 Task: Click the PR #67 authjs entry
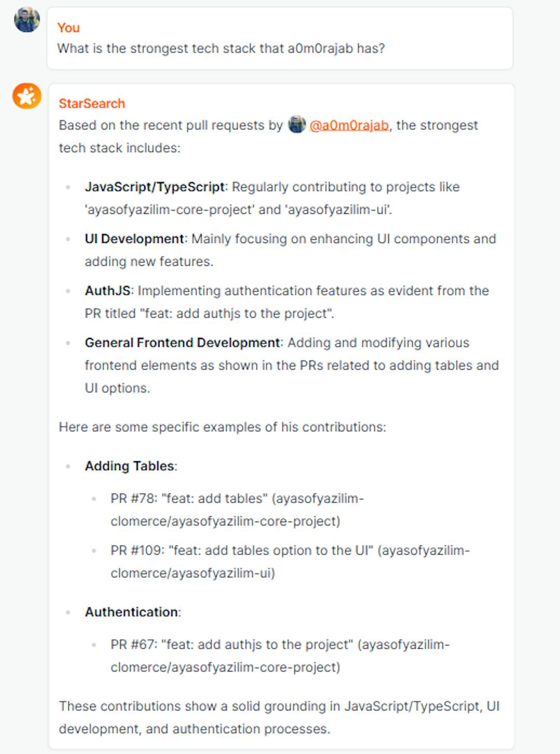tap(280, 655)
